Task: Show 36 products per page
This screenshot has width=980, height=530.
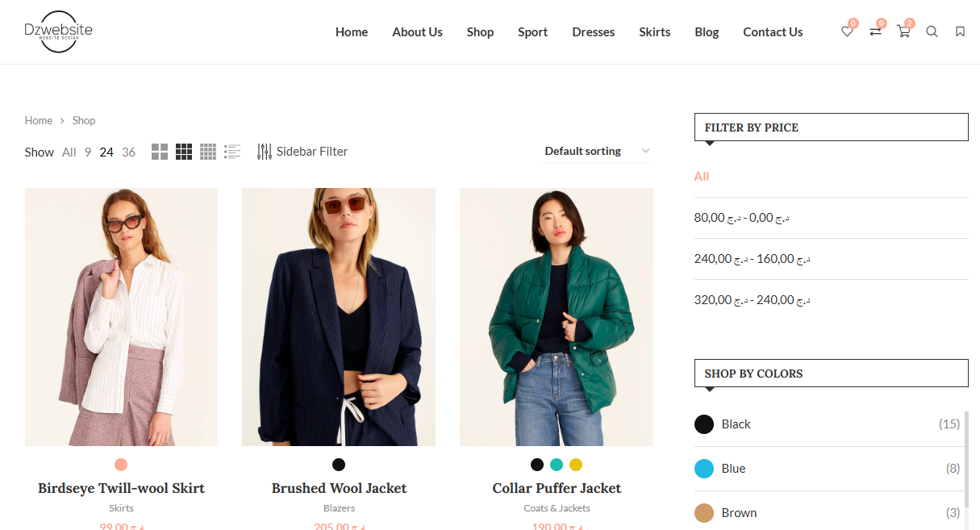Action: point(128,152)
